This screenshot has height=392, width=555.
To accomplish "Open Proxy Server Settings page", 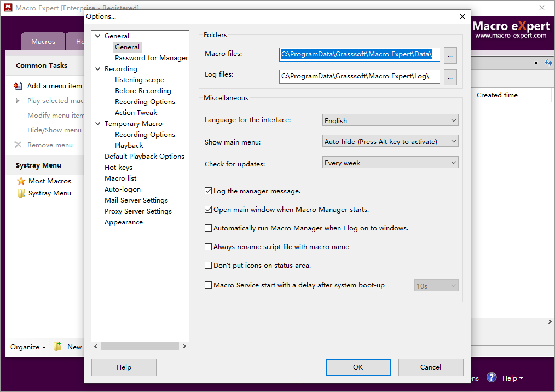I will point(138,211).
